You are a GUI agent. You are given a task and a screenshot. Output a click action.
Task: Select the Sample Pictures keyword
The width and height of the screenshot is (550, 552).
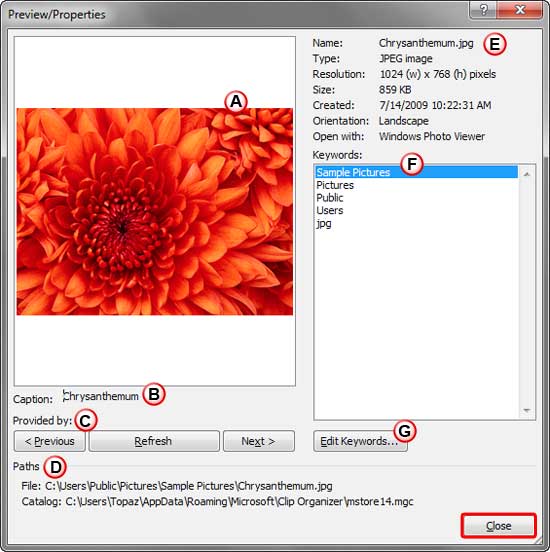[x=417, y=172]
